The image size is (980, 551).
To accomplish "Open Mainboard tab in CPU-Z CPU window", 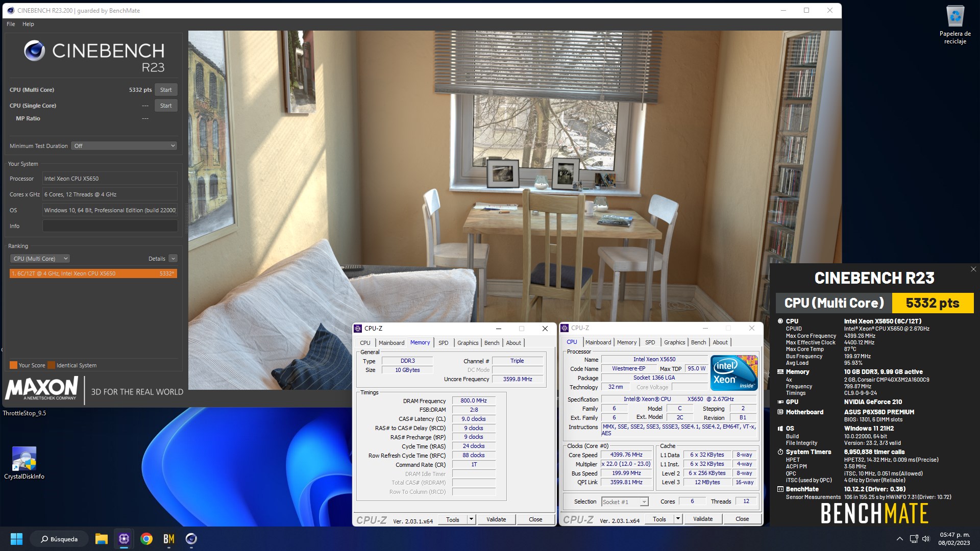I will (598, 342).
